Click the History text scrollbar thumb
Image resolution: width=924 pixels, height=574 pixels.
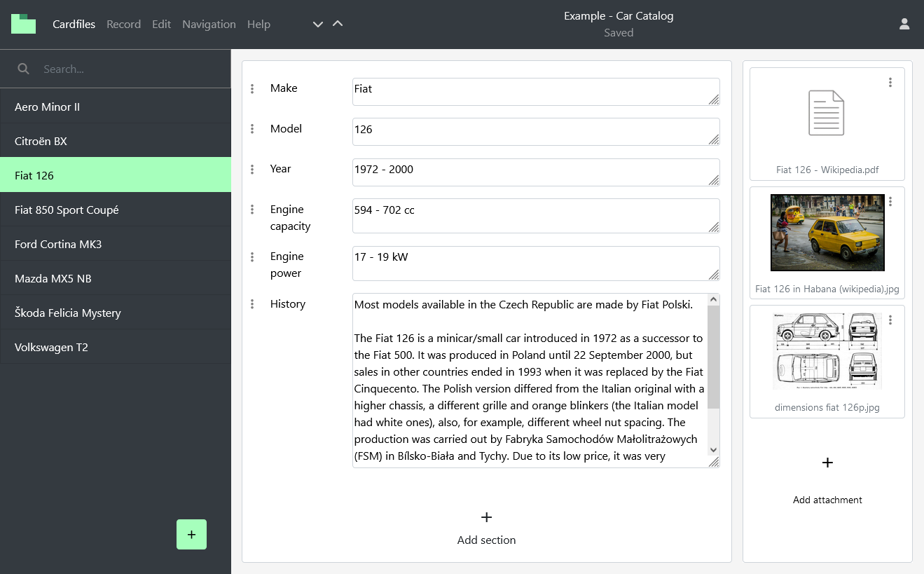(x=713, y=357)
